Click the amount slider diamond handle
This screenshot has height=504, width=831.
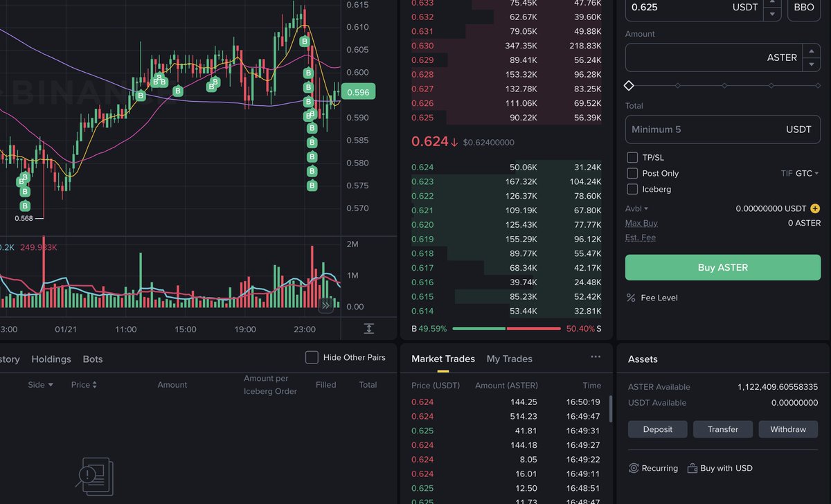pos(629,85)
